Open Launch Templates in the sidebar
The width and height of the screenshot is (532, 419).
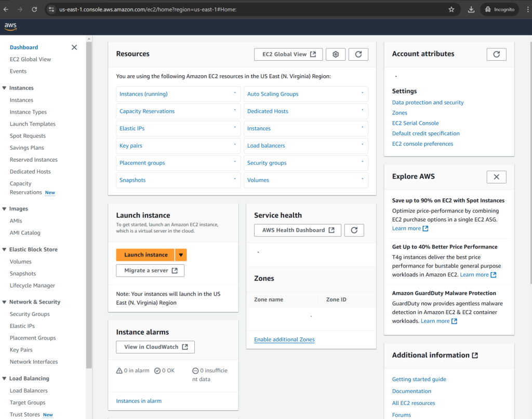(32, 124)
